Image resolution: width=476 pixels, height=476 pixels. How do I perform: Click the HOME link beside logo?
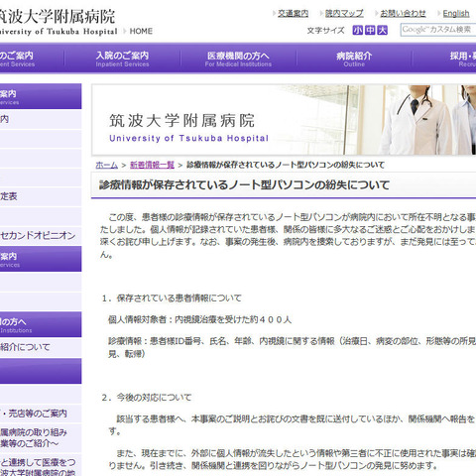click(141, 31)
